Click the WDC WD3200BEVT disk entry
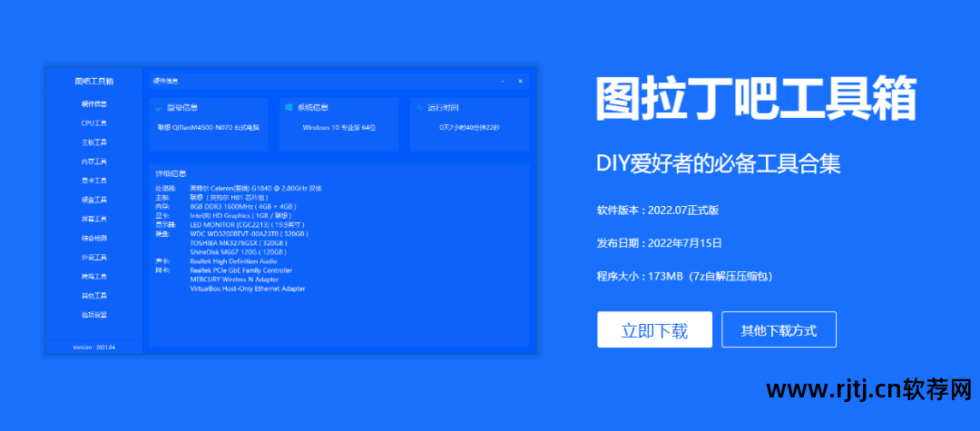Image resolution: width=980 pixels, height=431 pixels. point(249,233)
